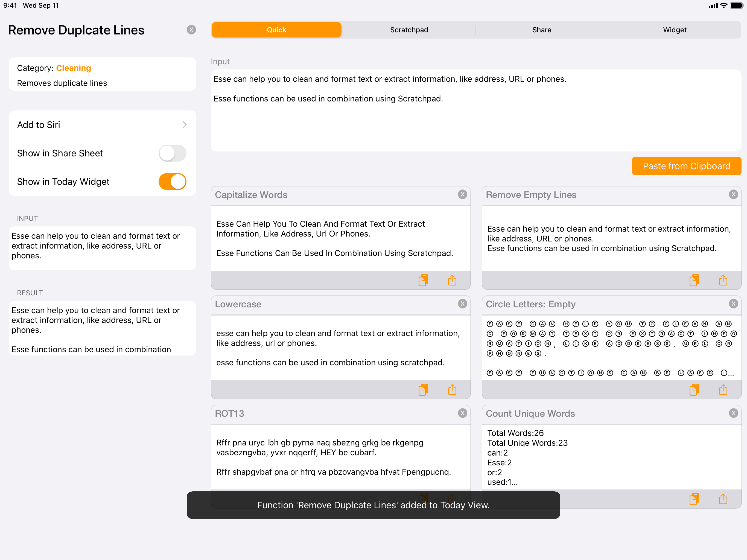Screen dimensions: 747x560
Task: Close the Remove Duplcate Lines panel
Action: [191, 30]
